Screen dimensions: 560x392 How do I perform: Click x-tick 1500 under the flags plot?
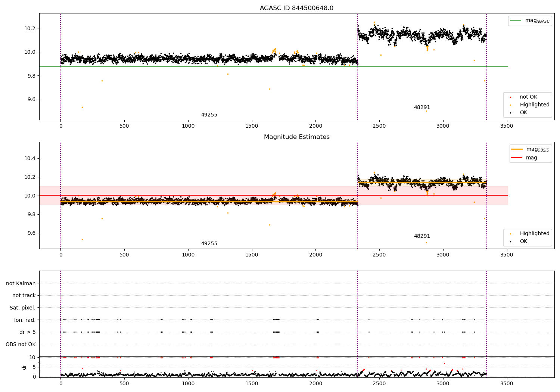[x=252, y=383]
